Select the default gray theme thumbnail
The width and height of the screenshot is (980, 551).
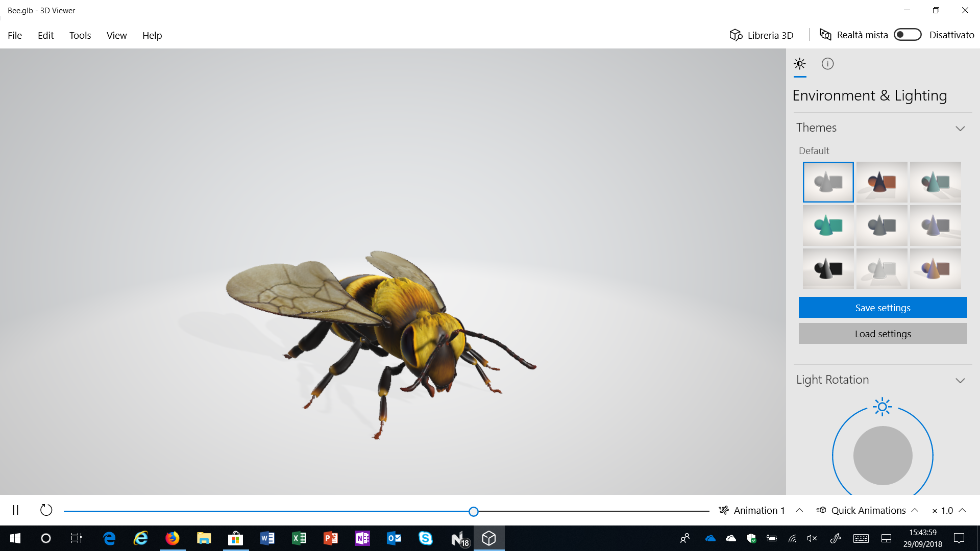828,182
